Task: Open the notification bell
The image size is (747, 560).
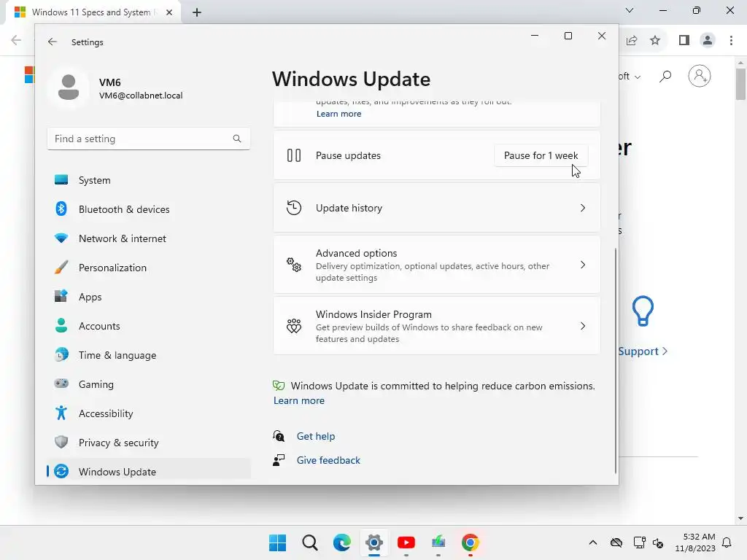Action: 727,542
